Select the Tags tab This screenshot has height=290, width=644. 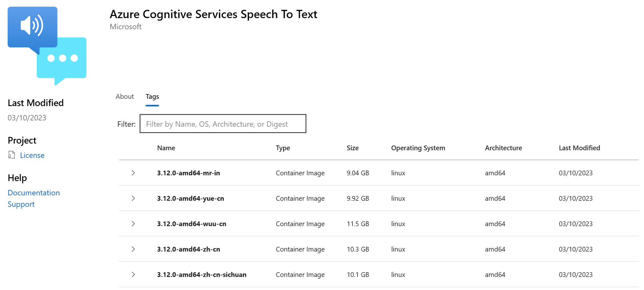tap(152, 97)
